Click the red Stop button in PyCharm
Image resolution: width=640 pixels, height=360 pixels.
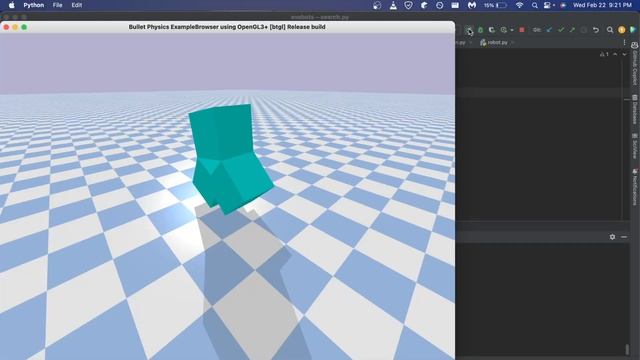522,30
